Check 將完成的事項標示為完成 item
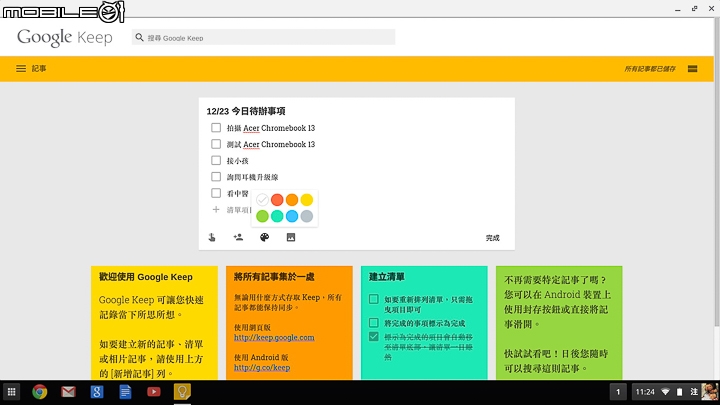720x405 pixels. point(374,323)
